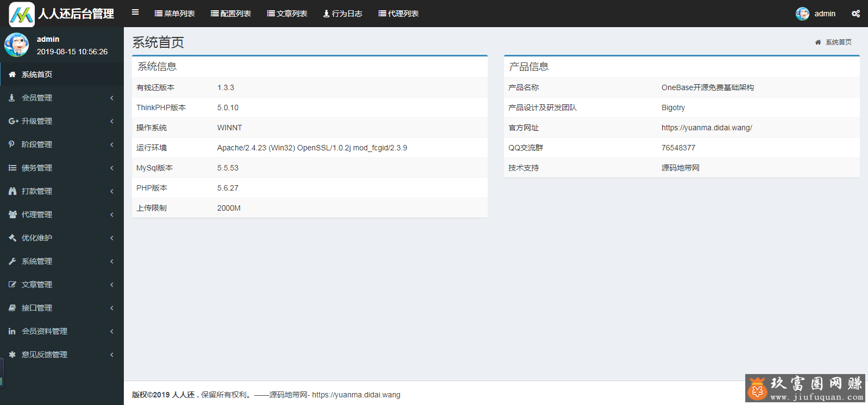The width and height of the screenshot is (868, 405).
Task: Open 菜单列表 in top navigation
Action: (x=174, y=14)
